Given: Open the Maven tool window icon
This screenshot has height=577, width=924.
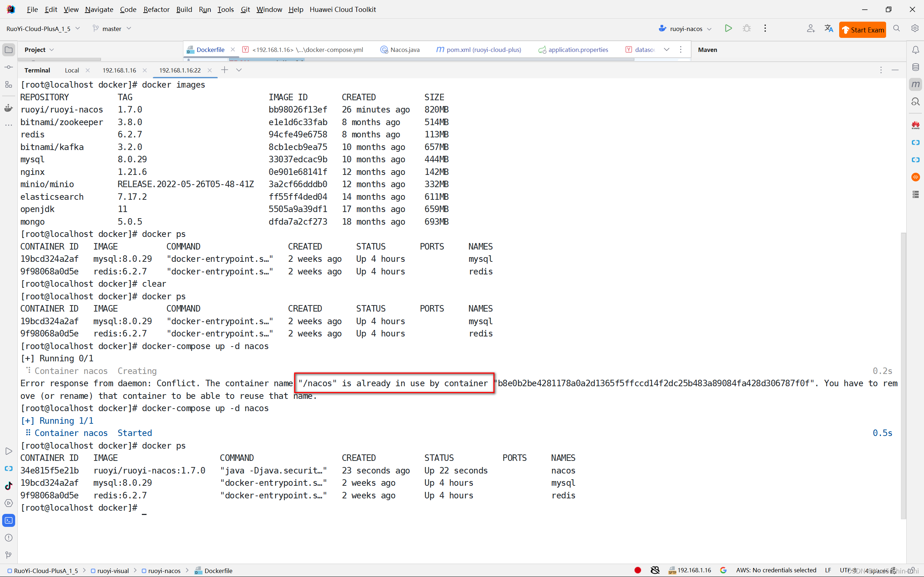Looking at the screenshot, I should click(x=915, y=84).
